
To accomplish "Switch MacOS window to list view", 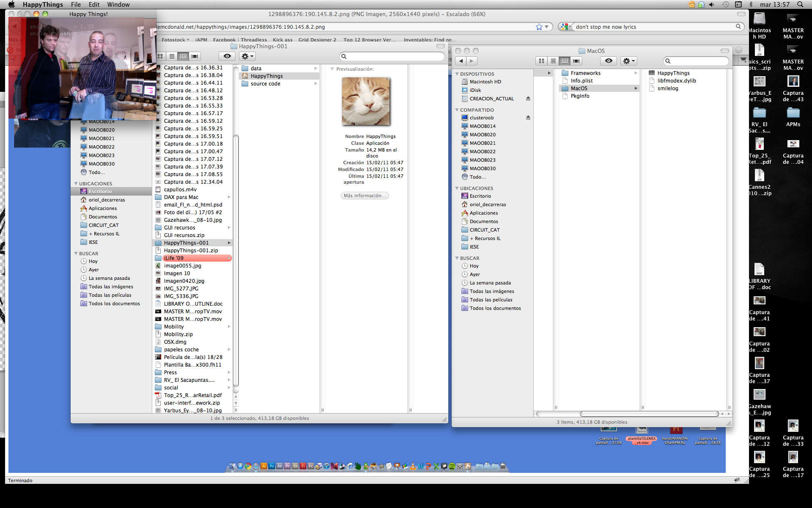I will [x=553, y=61].
